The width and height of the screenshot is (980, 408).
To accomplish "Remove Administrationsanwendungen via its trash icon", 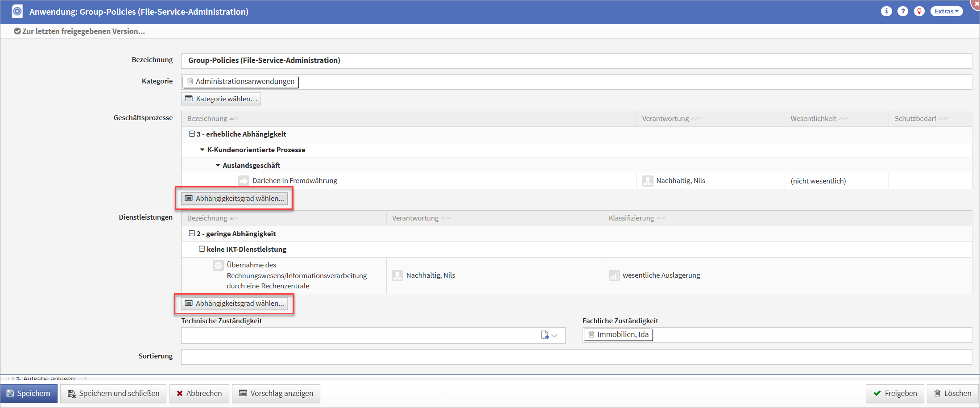I will [190, 81].
